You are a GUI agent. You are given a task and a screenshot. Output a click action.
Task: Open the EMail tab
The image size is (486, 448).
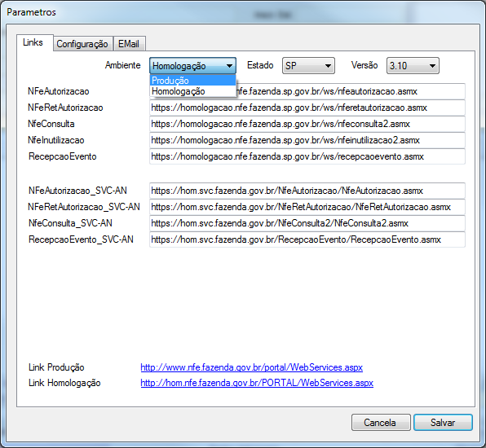129,44
